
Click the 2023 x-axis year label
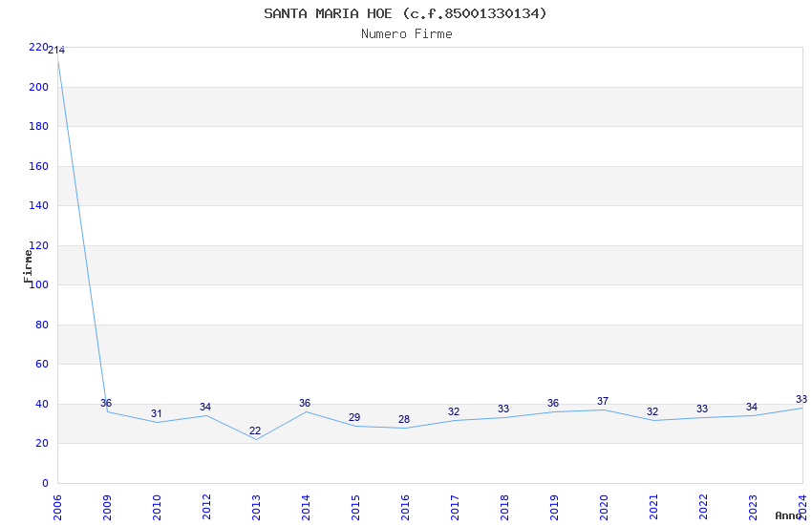(753, 508)
